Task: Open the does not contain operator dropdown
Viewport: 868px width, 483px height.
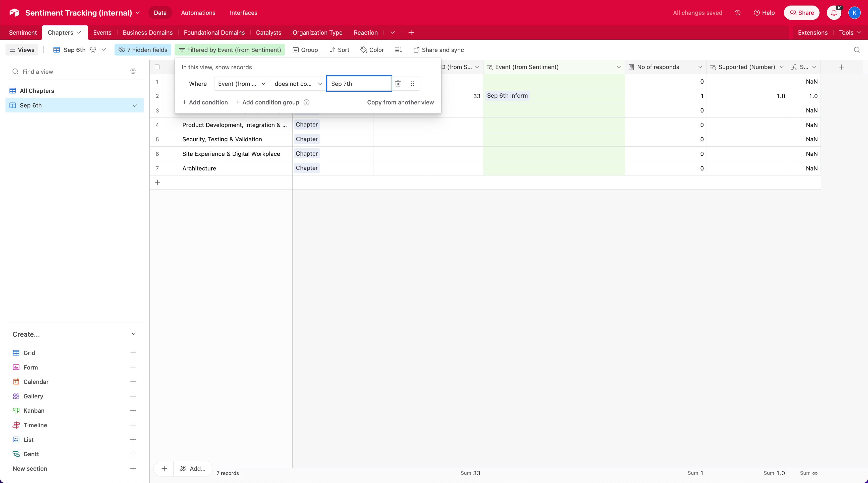Action: (x=298, y=84)
